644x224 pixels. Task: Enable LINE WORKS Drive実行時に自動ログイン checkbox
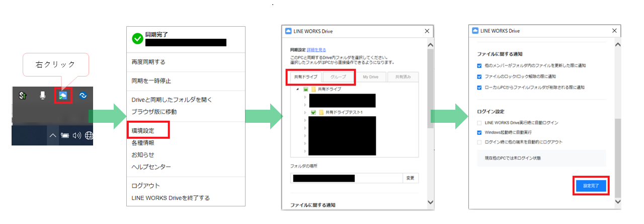pos(479,123)
